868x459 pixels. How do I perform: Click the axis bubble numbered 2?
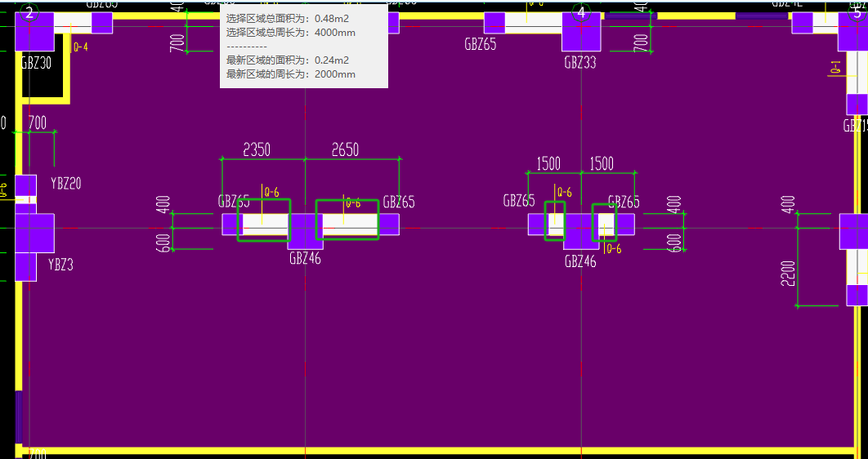[29, 13]
